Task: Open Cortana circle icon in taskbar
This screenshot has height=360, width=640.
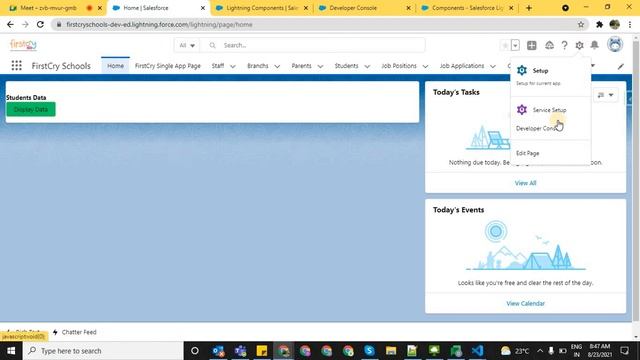Action: coord(195,351)
